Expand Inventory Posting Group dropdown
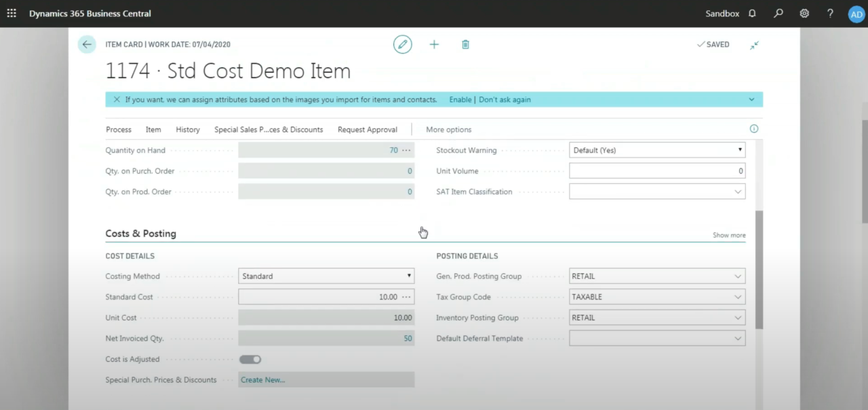This screenshot has height=410, width=868. click(x=738, y=318)
